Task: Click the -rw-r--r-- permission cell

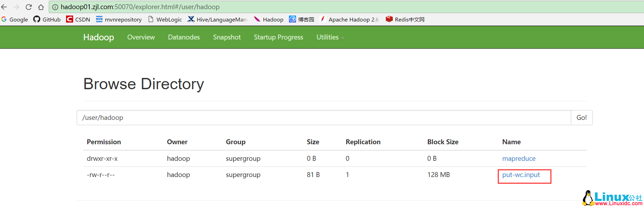Action: (101, 175)
